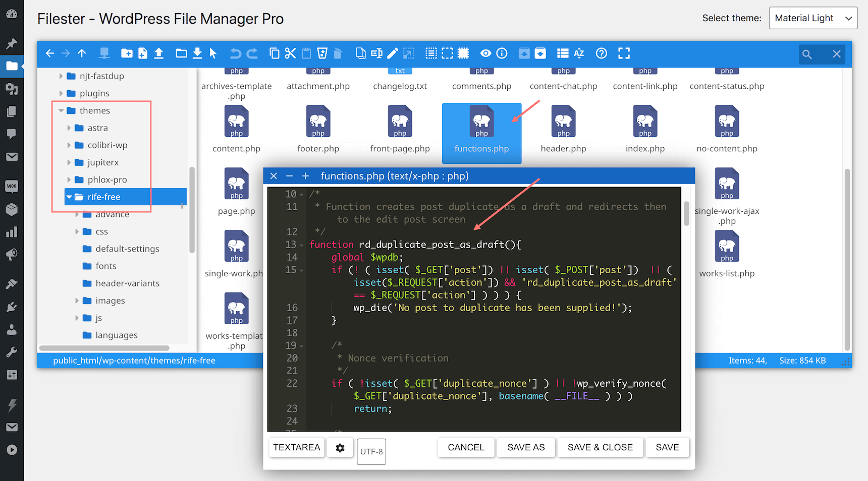This screenshot has height=481, width=868.
Task: Select the index.php file
Action: (645, 130)
